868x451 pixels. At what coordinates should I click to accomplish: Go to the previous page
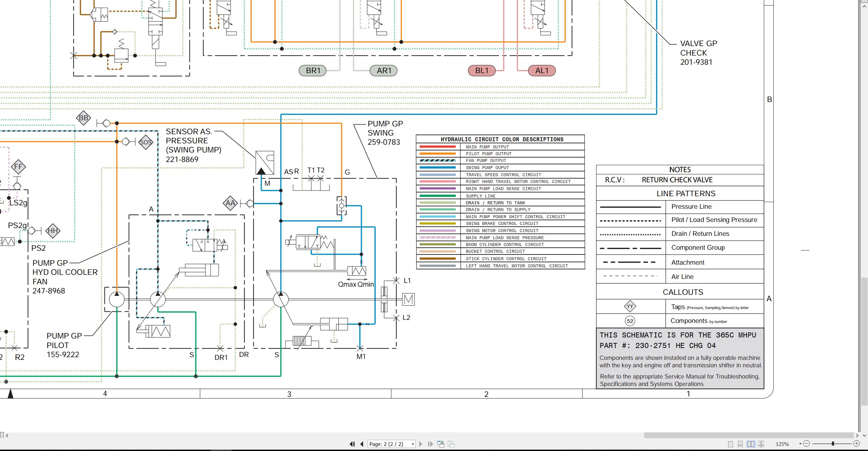click(x=362, y=444)
